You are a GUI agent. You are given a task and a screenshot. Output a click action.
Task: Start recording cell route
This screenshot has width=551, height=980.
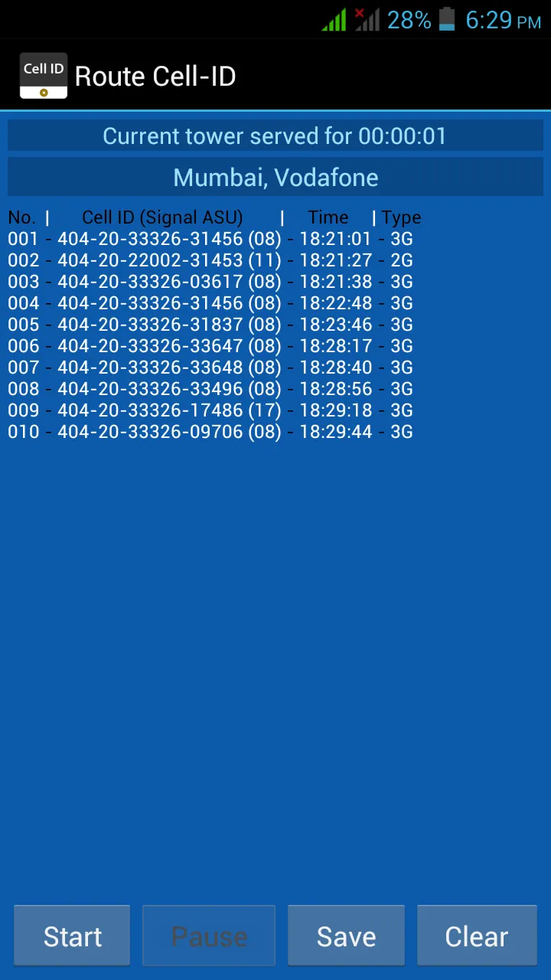point(72,936)
